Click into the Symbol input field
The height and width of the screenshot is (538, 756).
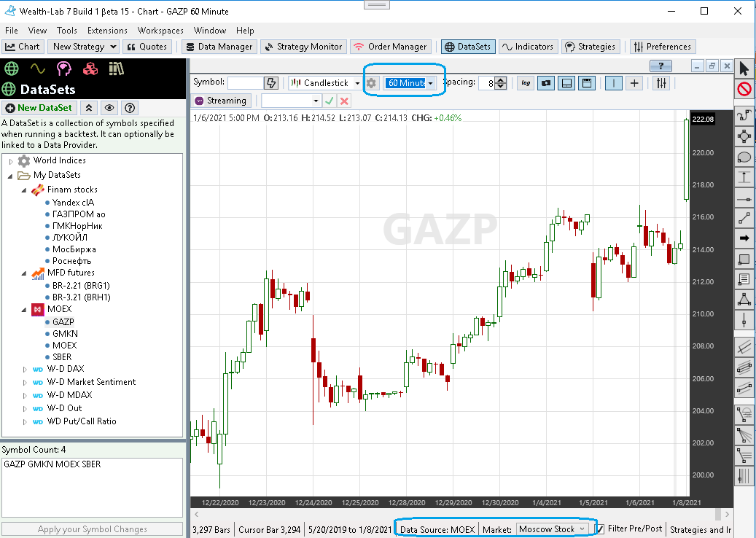(x=246, y=83)
